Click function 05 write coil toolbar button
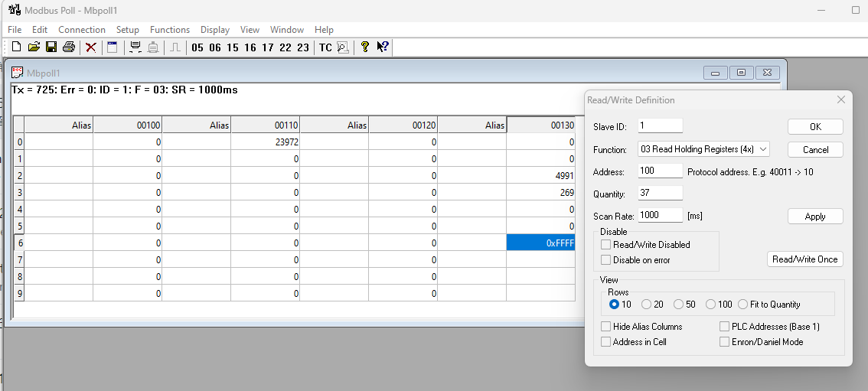The image size is (868, 391). click(x=197, y=47)
